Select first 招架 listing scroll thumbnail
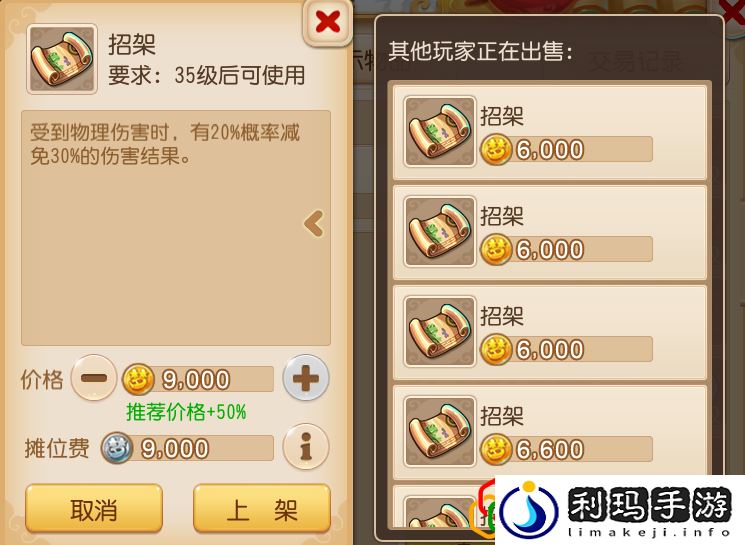 point(439,132)
